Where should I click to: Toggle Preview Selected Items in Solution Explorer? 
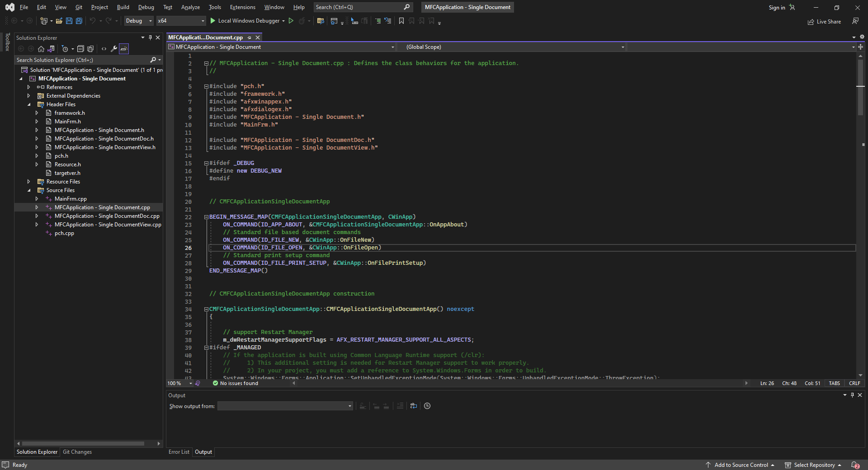[x=124, y=49]
